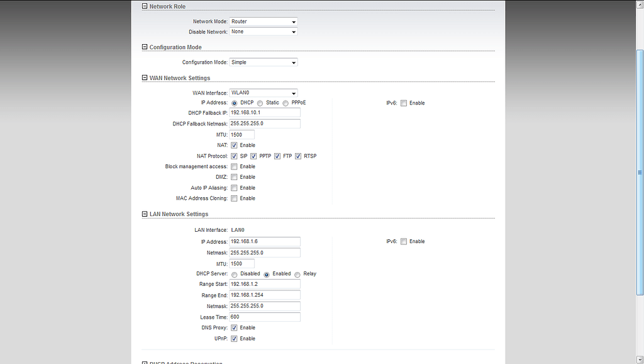
Task: Select PPPoE IP address mode
Action: [x=286, y=103]
